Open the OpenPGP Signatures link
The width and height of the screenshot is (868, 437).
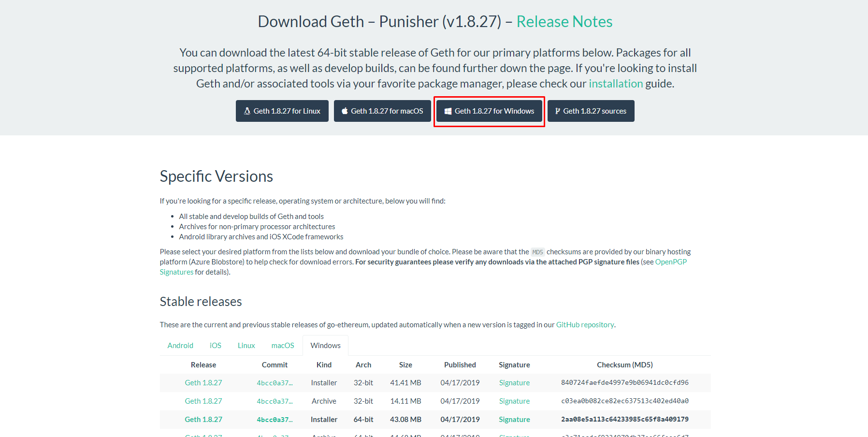pos(670,262)
